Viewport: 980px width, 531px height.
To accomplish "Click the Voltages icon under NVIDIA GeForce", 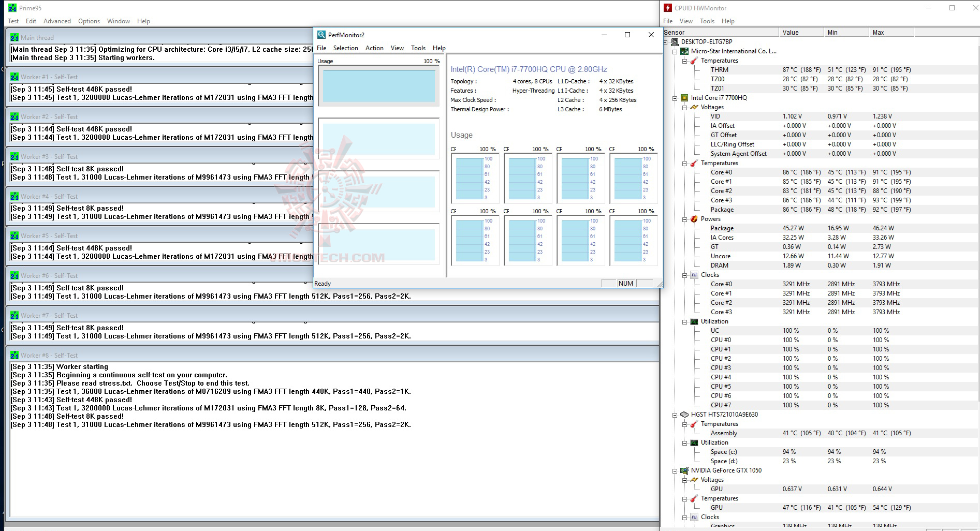I will pos(694,480).
